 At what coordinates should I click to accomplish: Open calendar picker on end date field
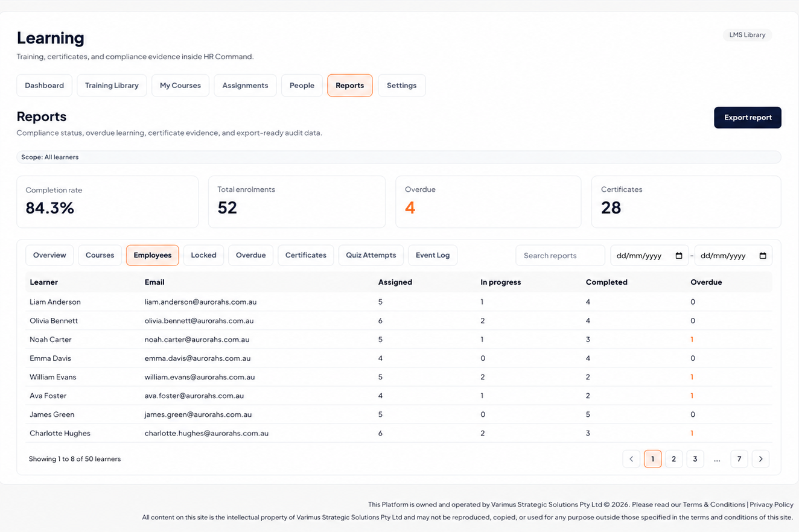point(763,256)
